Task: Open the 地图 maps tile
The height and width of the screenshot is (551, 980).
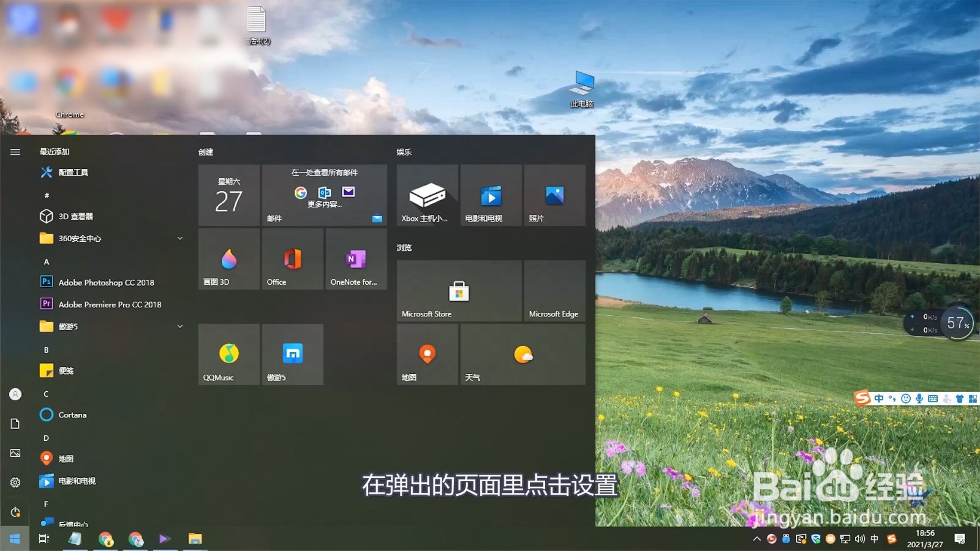Action: point(428,354)
